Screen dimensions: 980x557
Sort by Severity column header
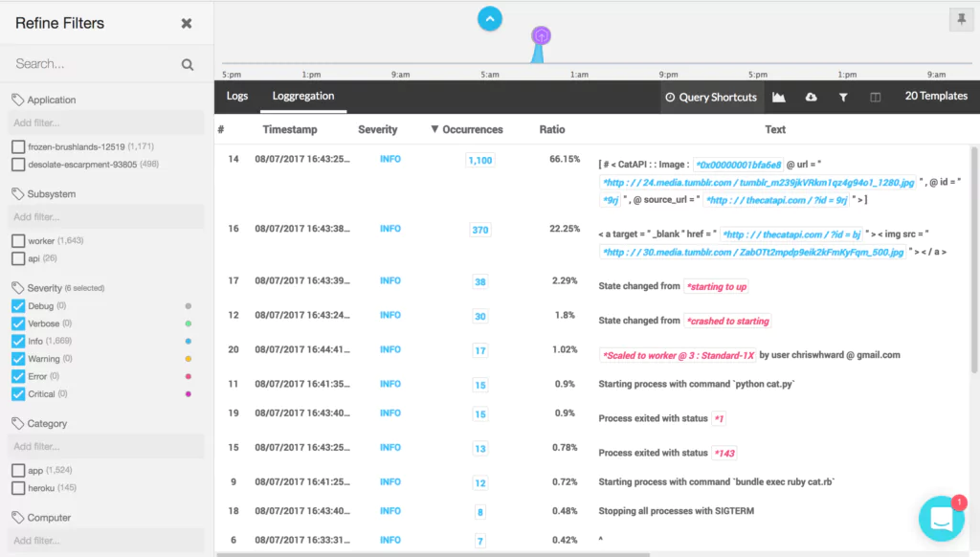tap(377, 130)
